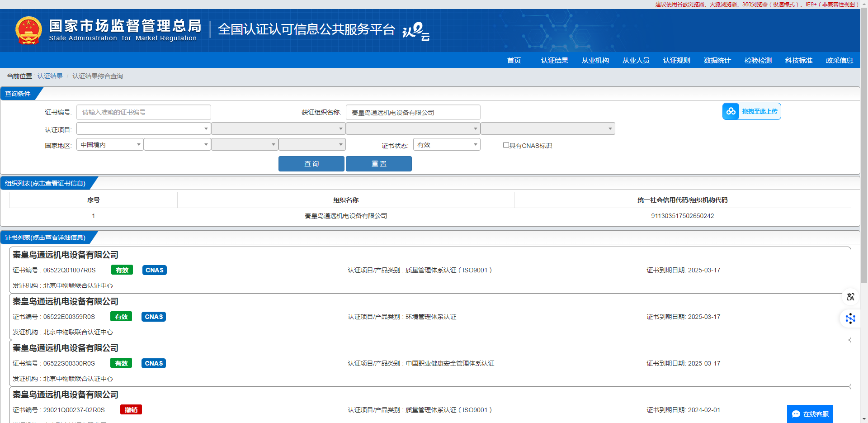Open the 数据统计 navigation menu
This screenshot has width=868, height=423.
coord(717,61)
